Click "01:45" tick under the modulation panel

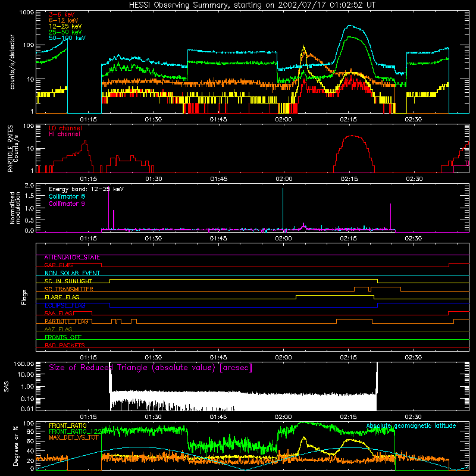coord(218,239)
